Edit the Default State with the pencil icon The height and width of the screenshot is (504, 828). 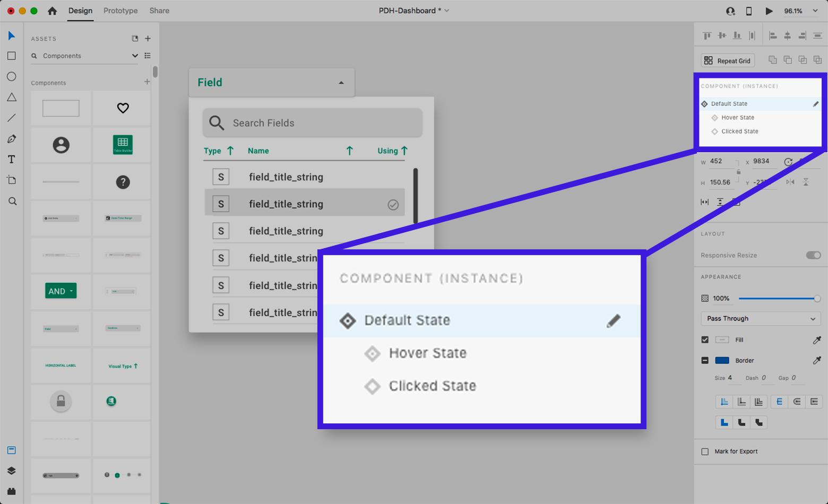pyautogui.click(x=816, y=104)
